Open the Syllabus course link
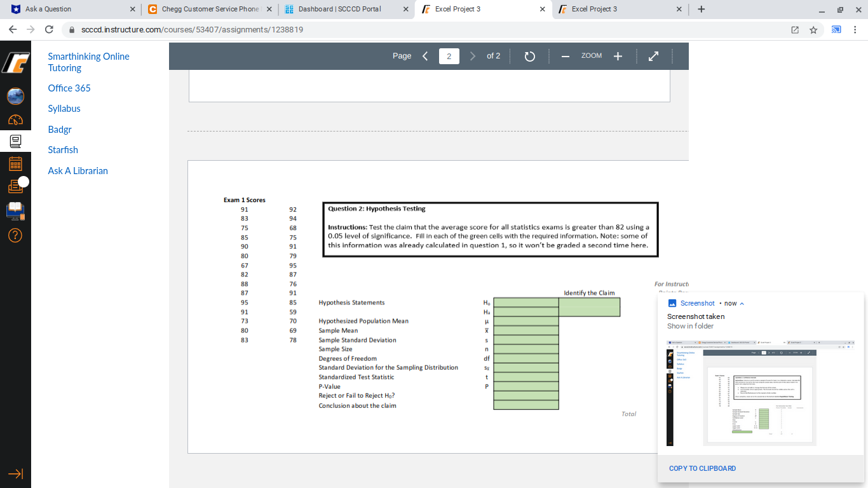868x488 pixels. coord(64,109)
